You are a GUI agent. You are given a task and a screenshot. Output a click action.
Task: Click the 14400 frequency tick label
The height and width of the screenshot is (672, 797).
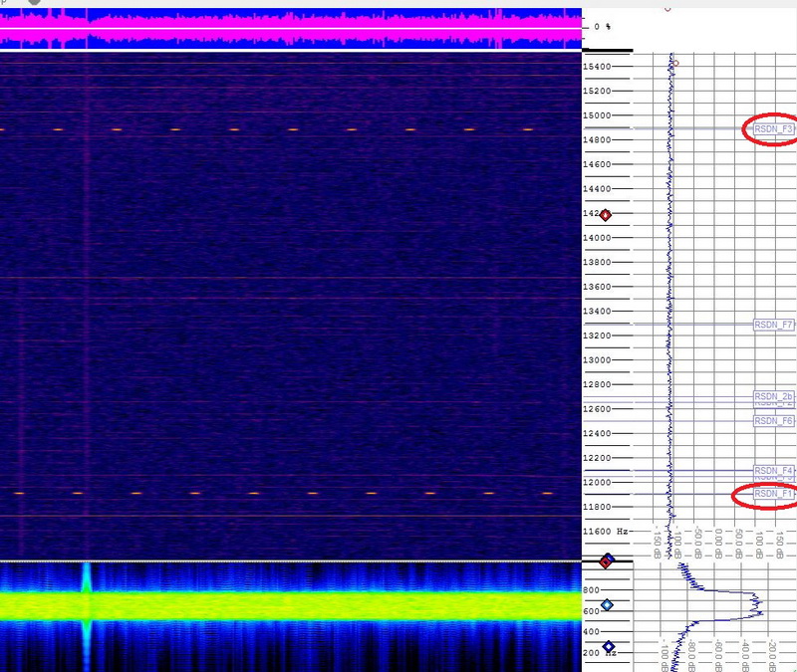point(597,188)
